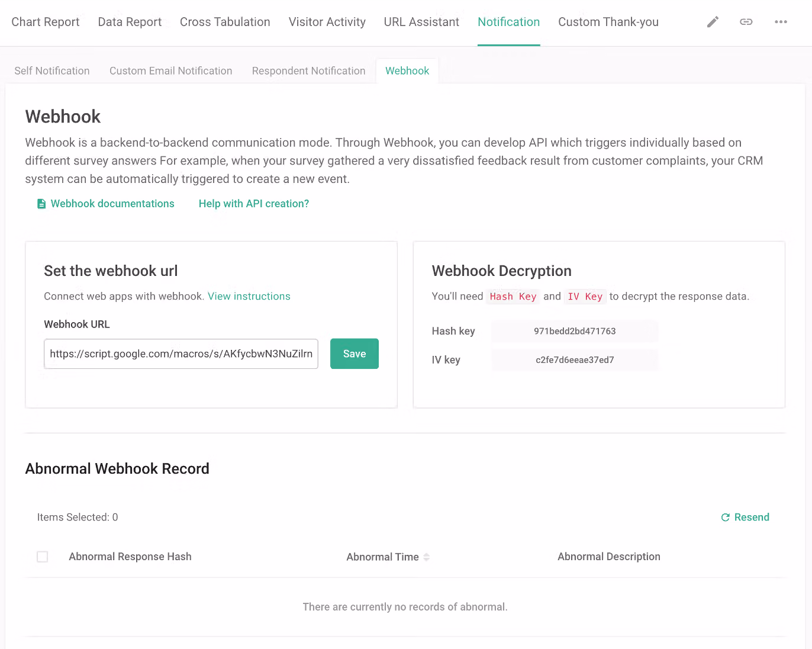Open the URL Assistant tab

(421, 22)
